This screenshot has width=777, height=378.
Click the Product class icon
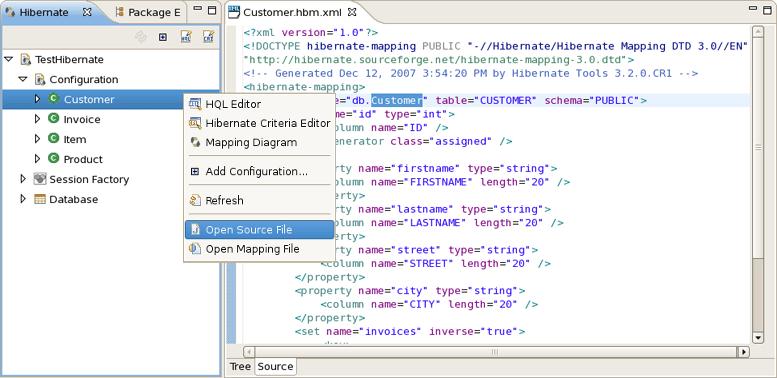click(x=54, y=159)
